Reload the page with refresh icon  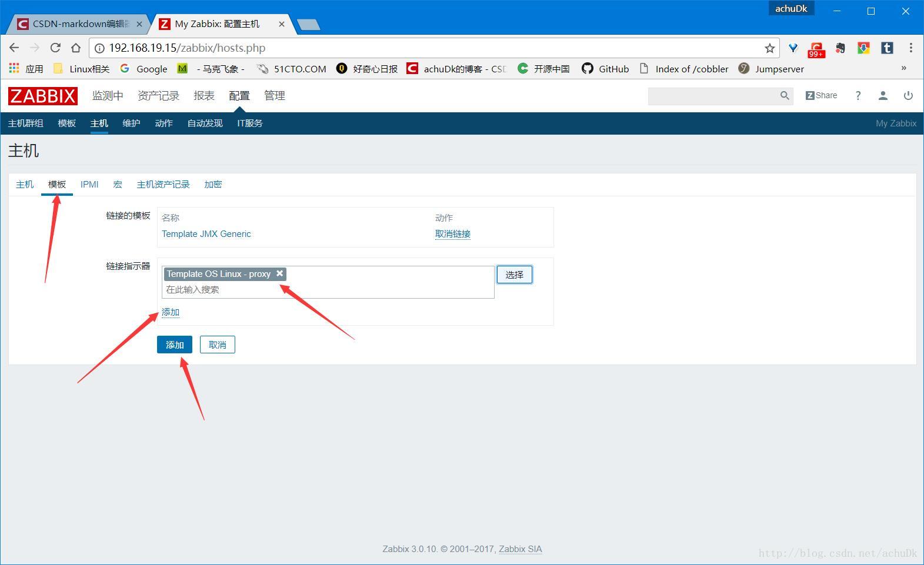point(55,48)
